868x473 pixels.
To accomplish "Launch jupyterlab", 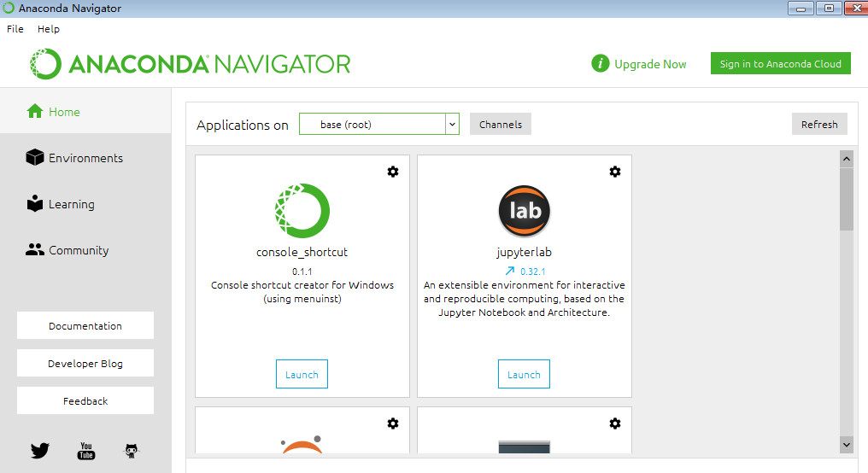I will click(524, 374).
